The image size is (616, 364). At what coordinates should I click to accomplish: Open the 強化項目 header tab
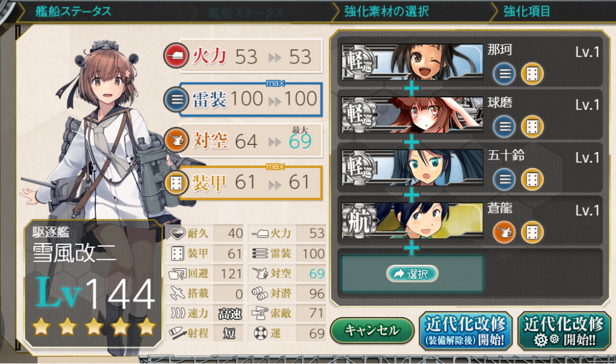pos(527,11)
